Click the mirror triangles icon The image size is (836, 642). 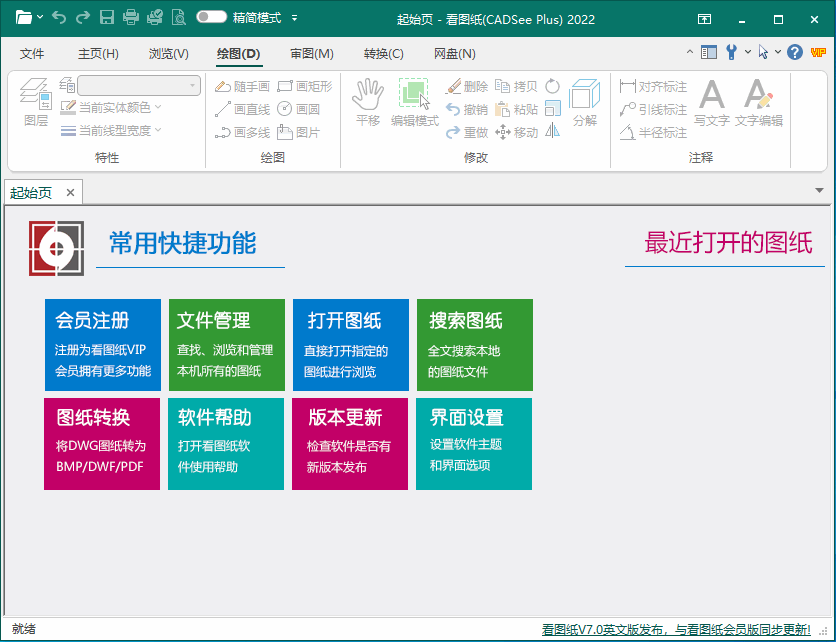click(552, 131)
